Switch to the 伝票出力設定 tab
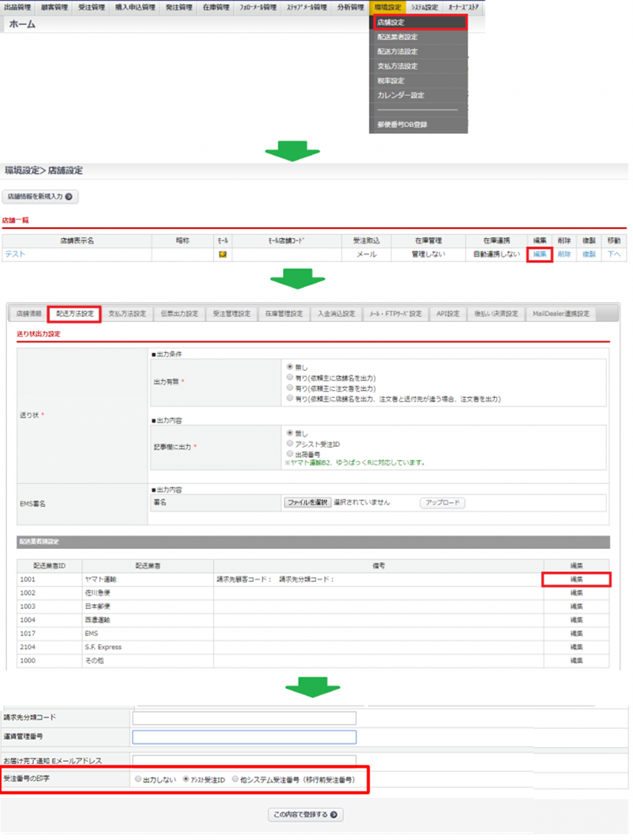Screen dimensions: 633x840 (x=180, y=314)
